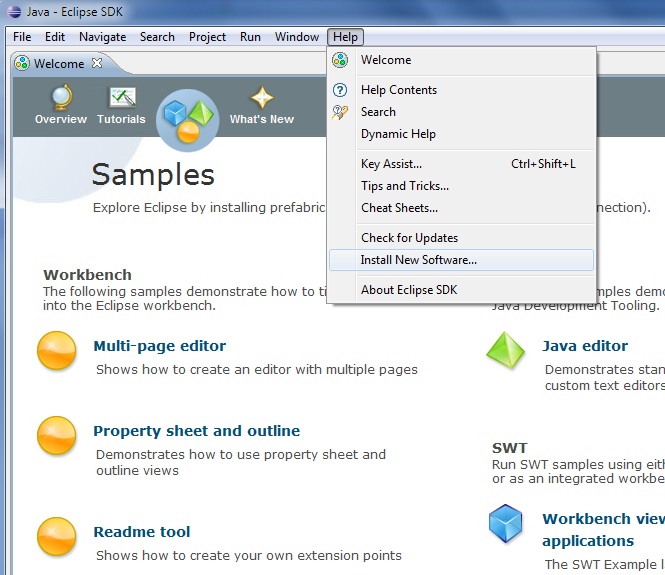This screenshot has width=665, height=575.
Task: Select the Welcome tab label
Action: (59, 64)
